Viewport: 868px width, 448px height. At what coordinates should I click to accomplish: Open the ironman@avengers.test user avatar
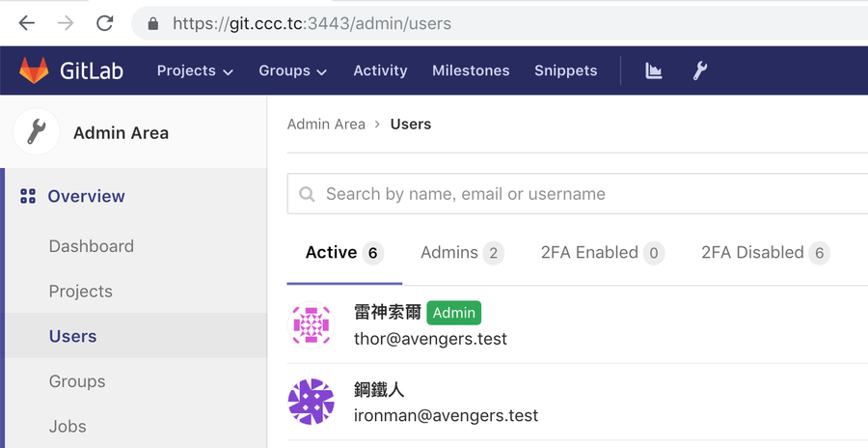point(312,402)
